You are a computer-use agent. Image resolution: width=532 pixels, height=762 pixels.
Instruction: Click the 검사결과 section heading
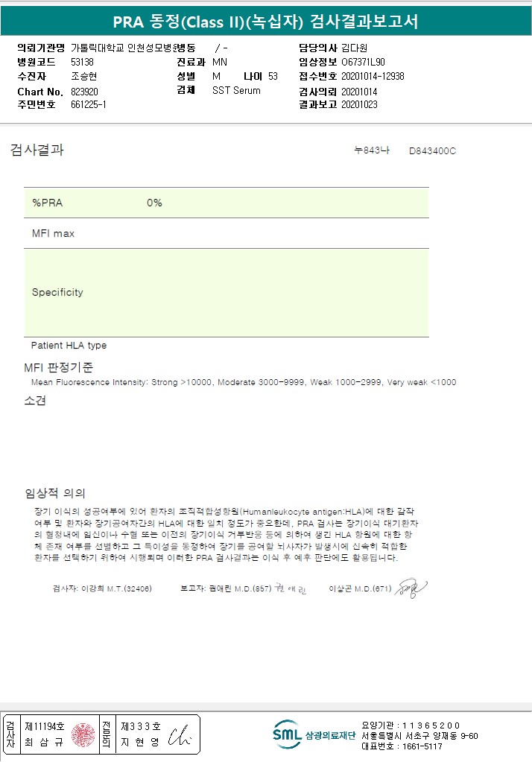click(x=37, y=150)
